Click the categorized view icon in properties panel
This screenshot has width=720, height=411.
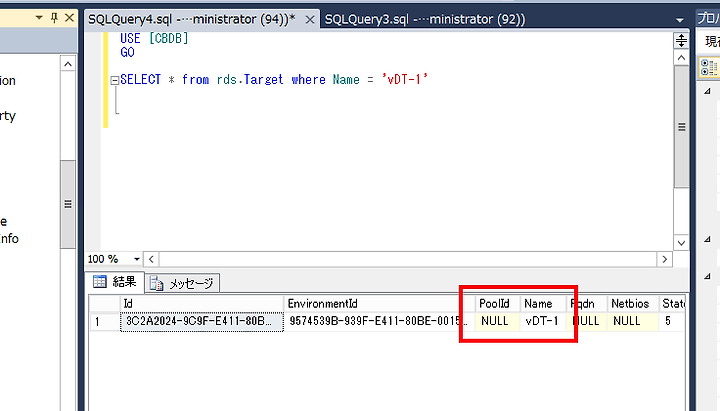(709, 67)
